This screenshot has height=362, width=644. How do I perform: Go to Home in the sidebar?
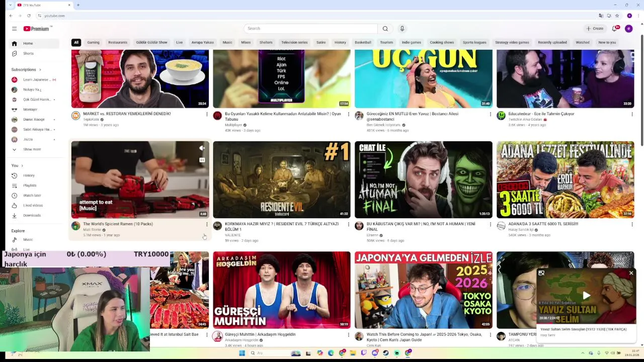pos(34,43)
